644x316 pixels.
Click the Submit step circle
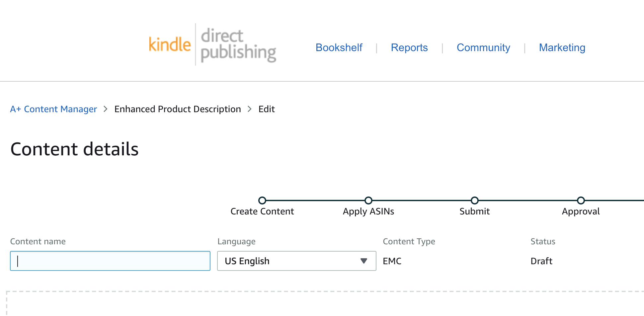474,200
